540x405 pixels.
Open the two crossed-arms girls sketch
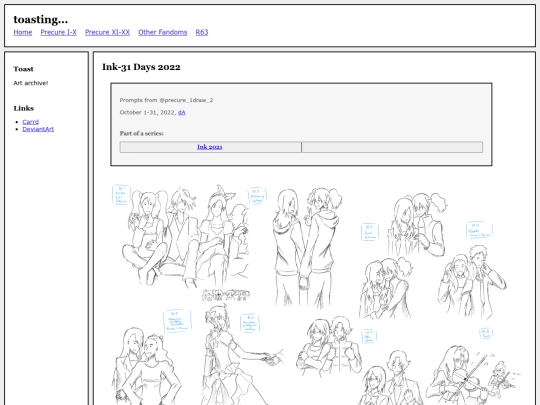point(329,346)
